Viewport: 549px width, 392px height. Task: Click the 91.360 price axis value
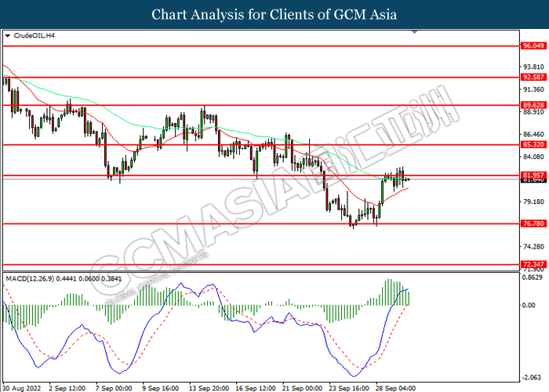(533, 89)
